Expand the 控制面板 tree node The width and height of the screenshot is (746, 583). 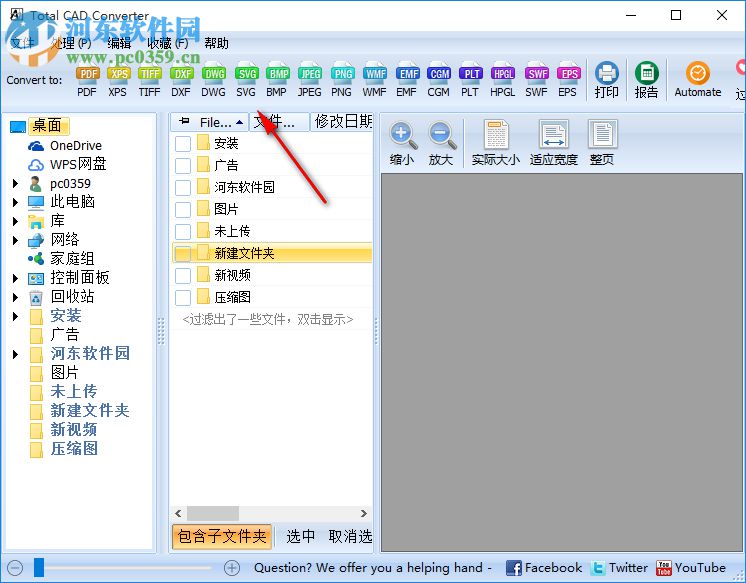coord(15,278)
